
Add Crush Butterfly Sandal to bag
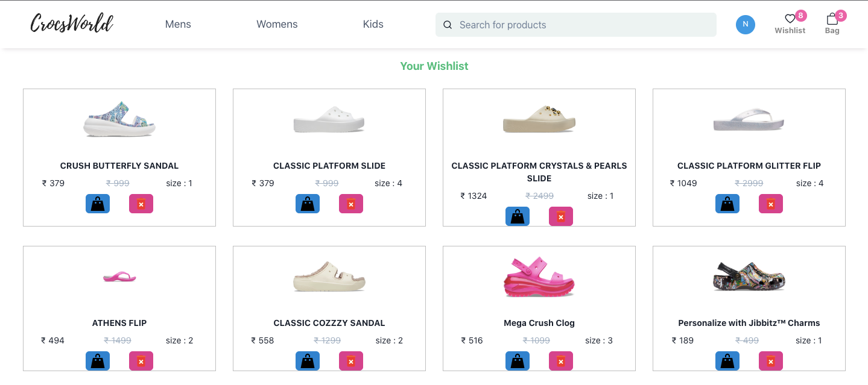(98, 204)
